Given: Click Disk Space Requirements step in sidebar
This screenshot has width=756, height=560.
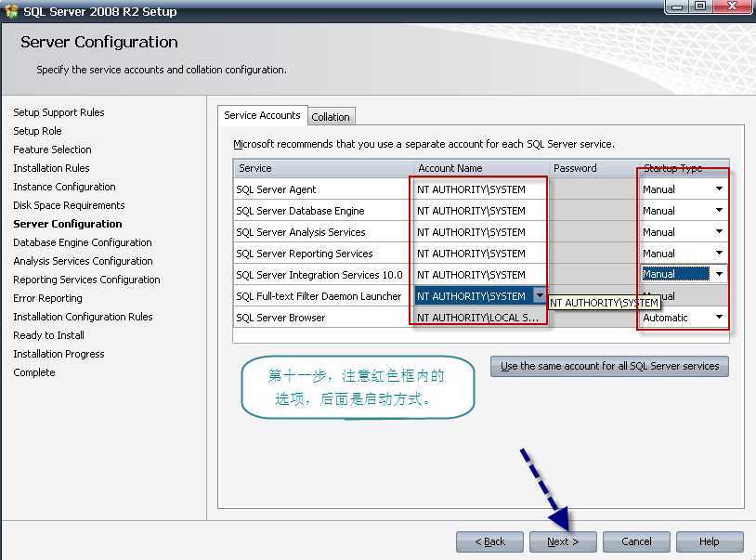Looking at the screenshot, I should coord(69,205).
